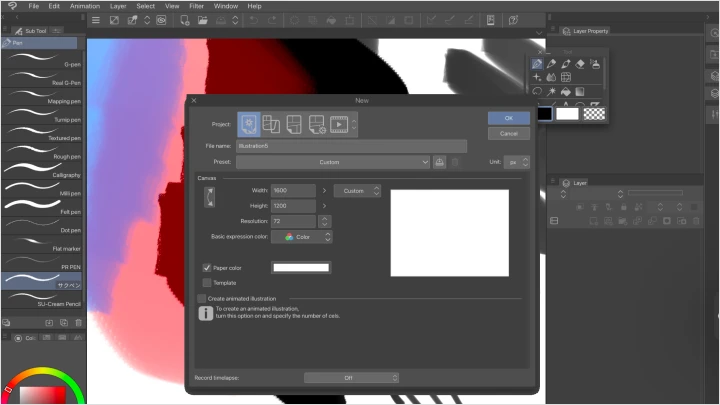Click the Height value field

(x=293, y=206)
